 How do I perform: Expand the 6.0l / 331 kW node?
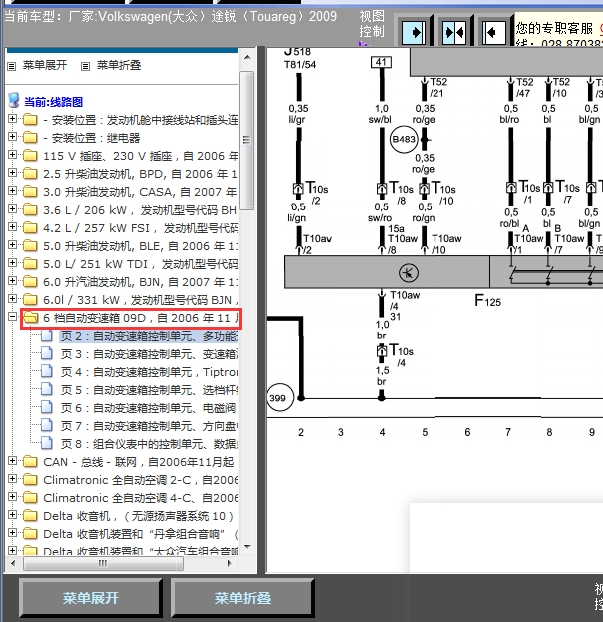pyautogui.click(x=12, y=298)
